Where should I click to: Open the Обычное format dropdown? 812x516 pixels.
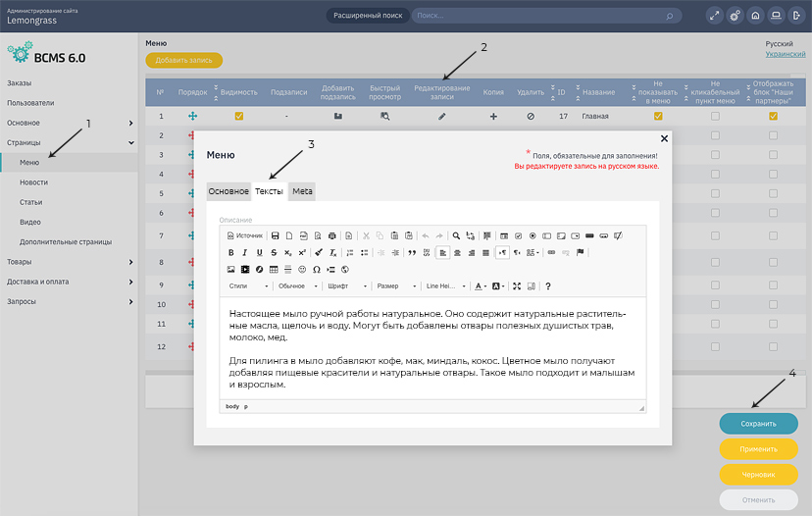[297, 286]
